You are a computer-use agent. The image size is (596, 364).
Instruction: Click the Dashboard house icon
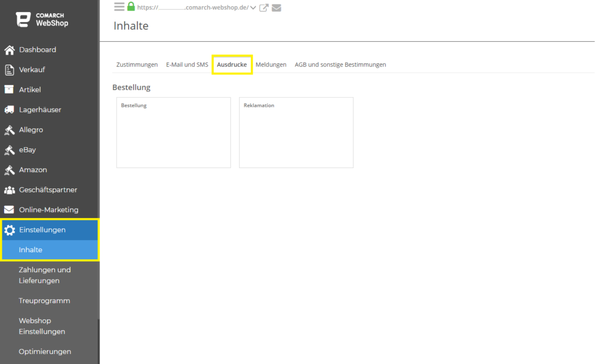[x=9, y=50]
